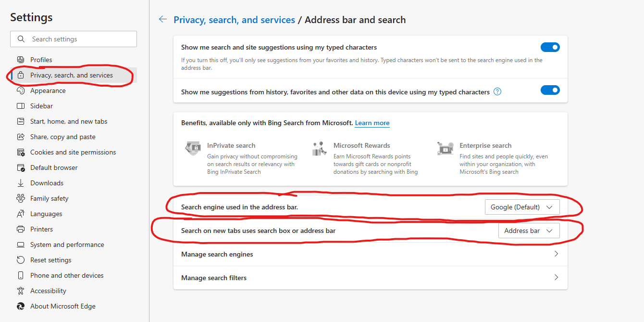Image resolution: width=644 pixels, height=322 pixels.
Task: Click the help question mark icon
Action: point(497,91)
